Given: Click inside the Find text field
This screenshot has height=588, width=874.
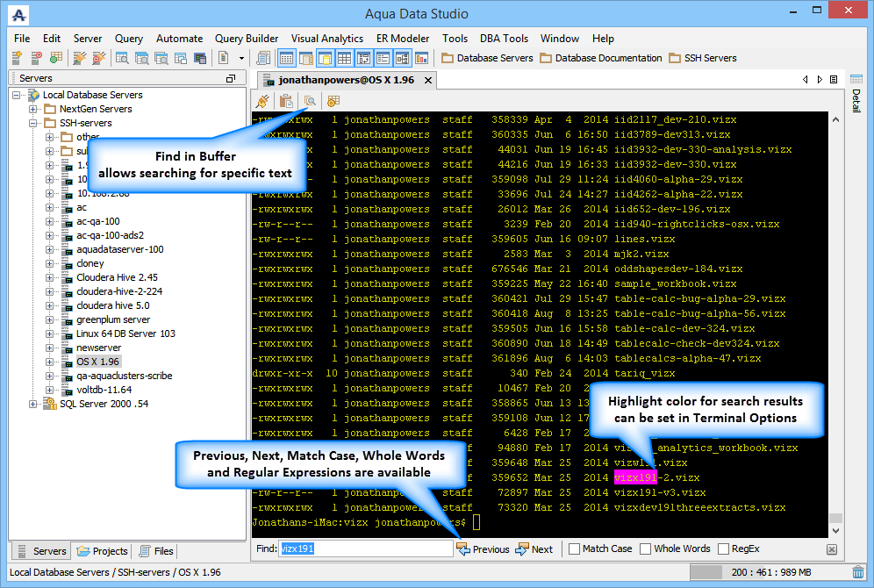Looking at the screenshot, I should coord(364,549).
